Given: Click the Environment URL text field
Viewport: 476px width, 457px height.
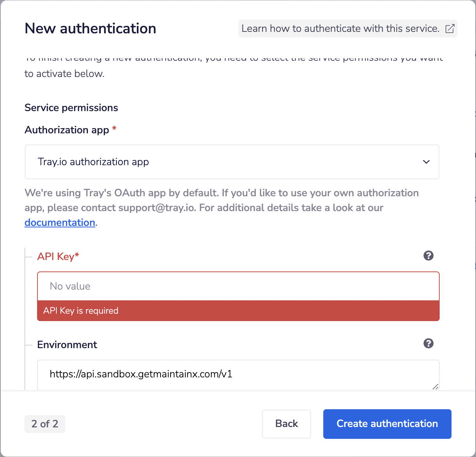Looking at the screenshot, I should [238, 374].
